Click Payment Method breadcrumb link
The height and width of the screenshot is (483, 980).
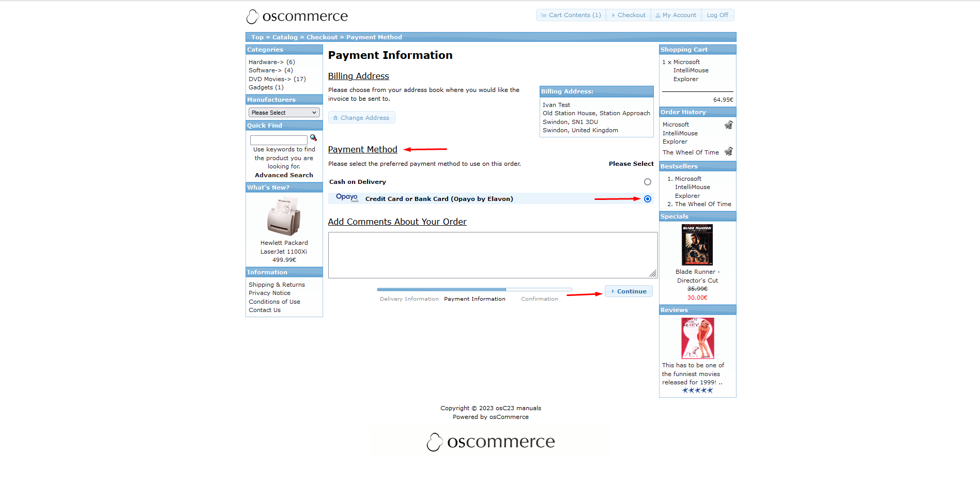click(x=374, y=37)
